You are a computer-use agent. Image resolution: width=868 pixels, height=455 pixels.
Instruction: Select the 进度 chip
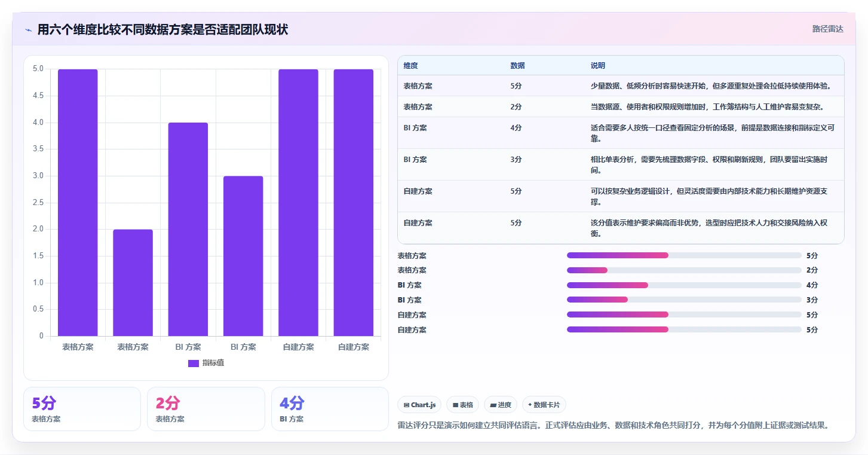pos(500,405)
